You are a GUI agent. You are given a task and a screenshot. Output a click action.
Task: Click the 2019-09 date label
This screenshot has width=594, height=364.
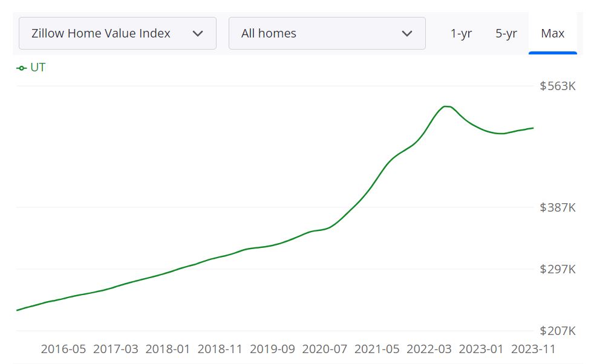point(272,349)
